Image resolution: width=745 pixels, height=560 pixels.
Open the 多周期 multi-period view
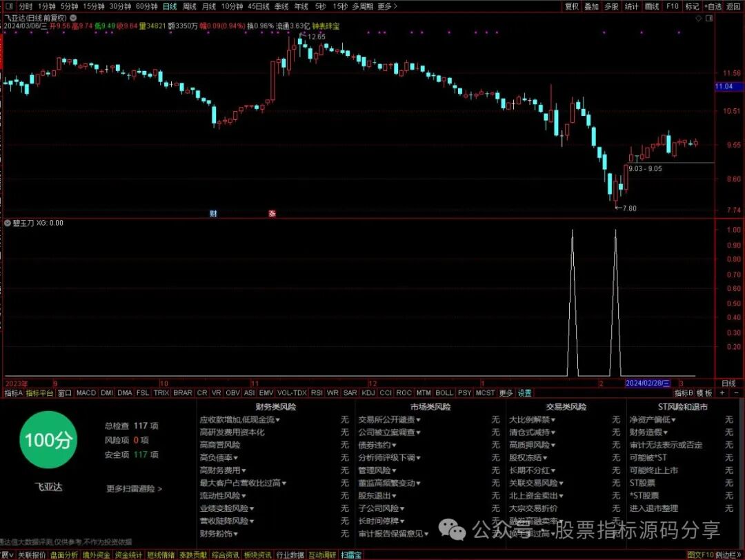362,6
